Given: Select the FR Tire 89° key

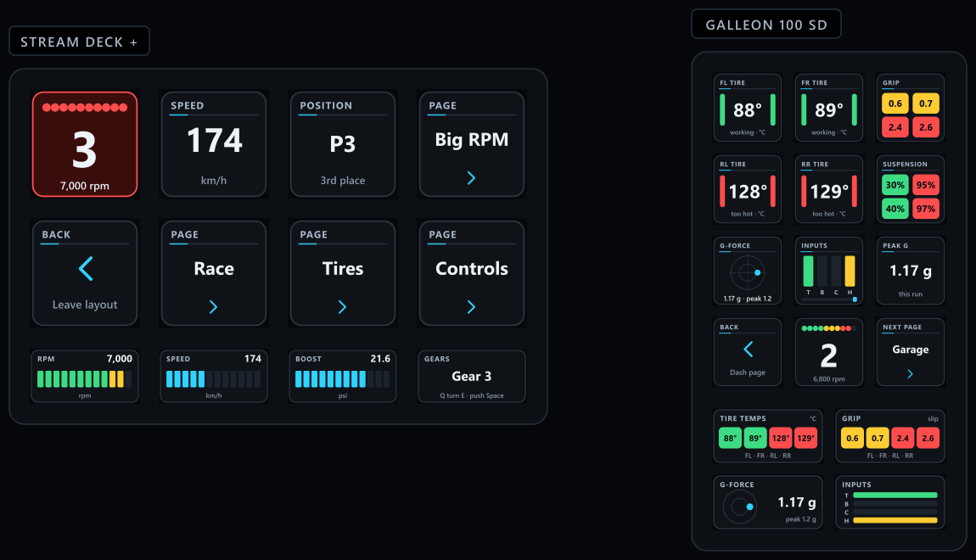Looking at the screenshot, I should point(829,108).
